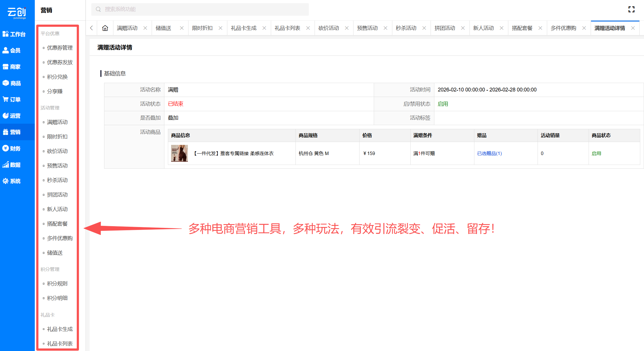The width and height of the screenshot is (644, 351).
Task: Click the 搜索系统功能 search input field
Action: click(x=200, y=9)
